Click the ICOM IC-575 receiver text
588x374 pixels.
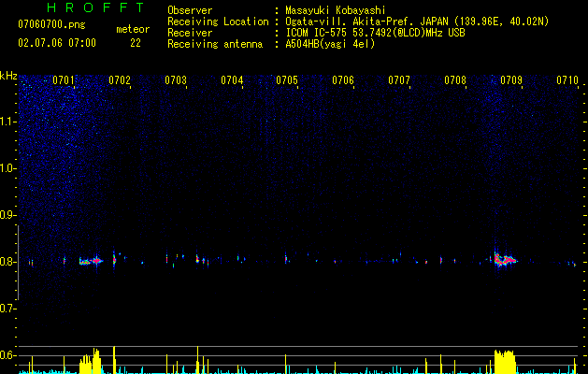[376, 33]
